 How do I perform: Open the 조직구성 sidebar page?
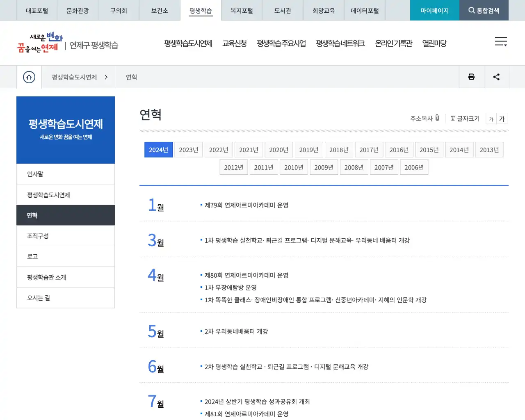[37, 235]
